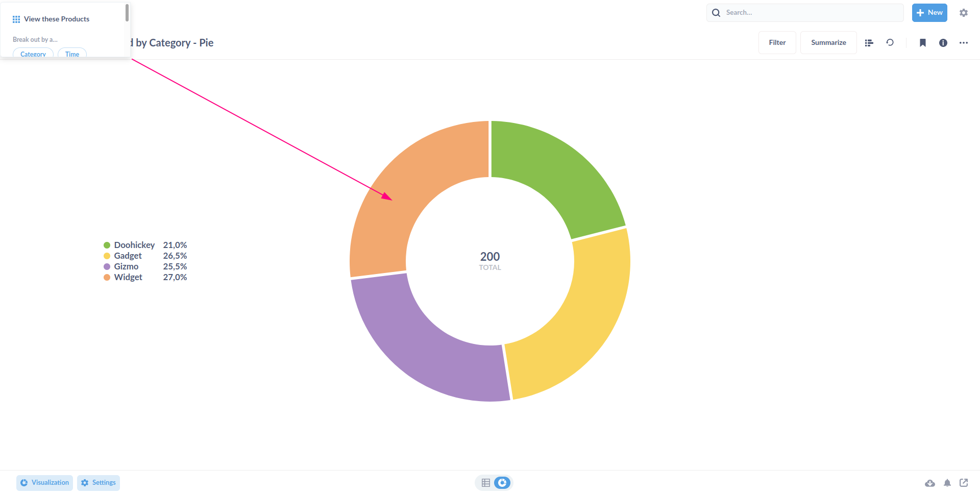
Task: Click the New button in the header
Action: [x=929, y=12]
